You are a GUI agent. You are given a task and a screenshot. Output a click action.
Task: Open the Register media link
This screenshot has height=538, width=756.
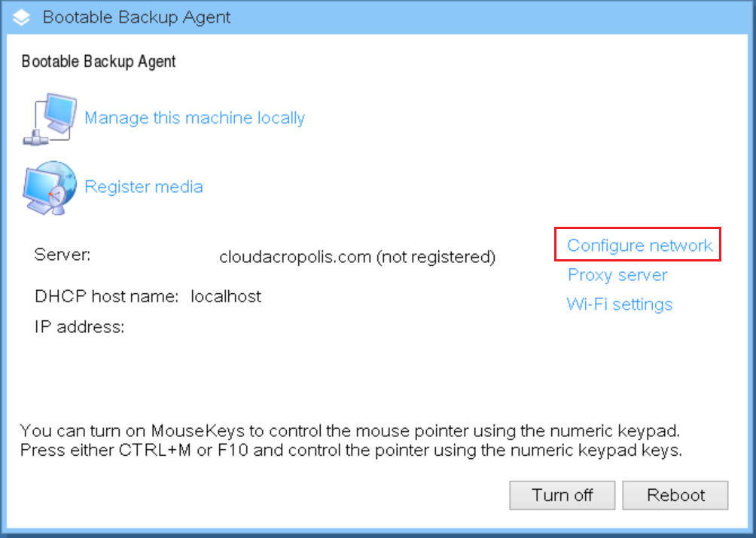pos(144,187)
